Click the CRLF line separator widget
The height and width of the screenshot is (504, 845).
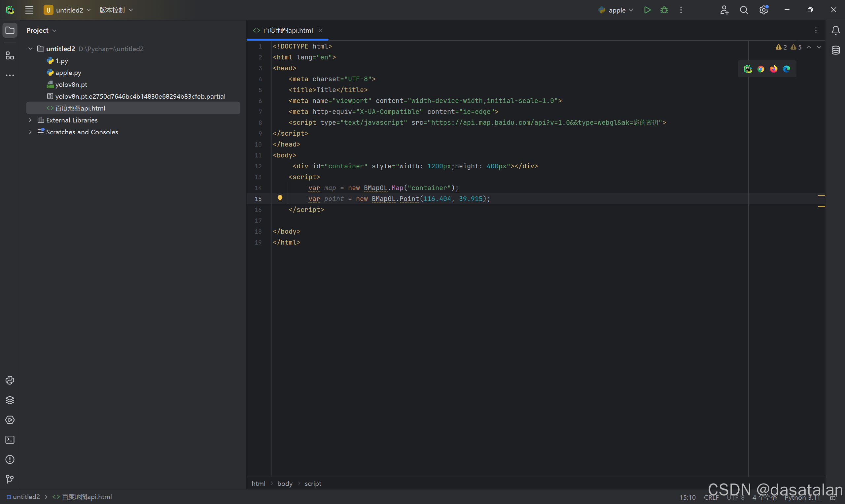pyautogui.click(x=711, y=497)
